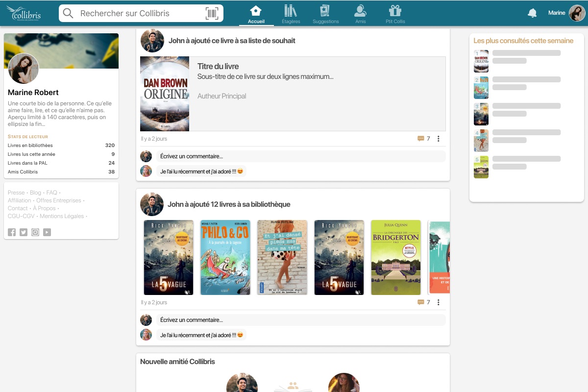588x392 pixels.
Task: Open the FAQ link
Action: [51, 193]
